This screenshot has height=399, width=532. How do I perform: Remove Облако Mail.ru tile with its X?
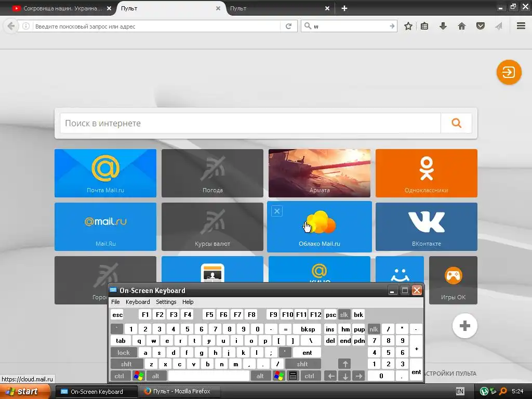point(277,211)
